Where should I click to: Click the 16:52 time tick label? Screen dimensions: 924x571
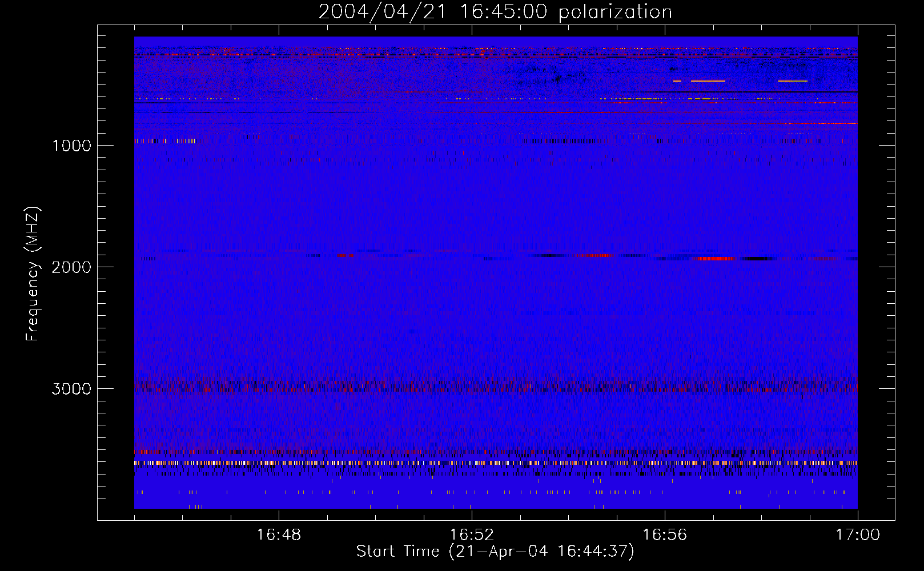click(472, 535)
